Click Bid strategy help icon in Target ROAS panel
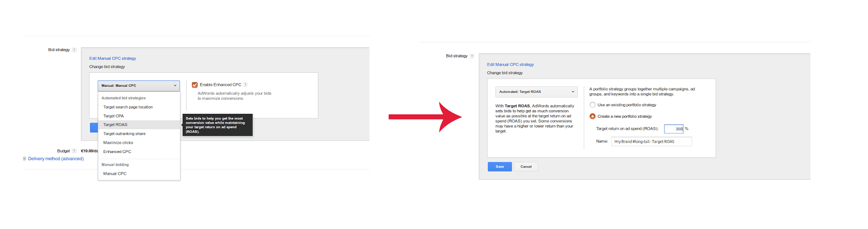 [x=472, y=56]
